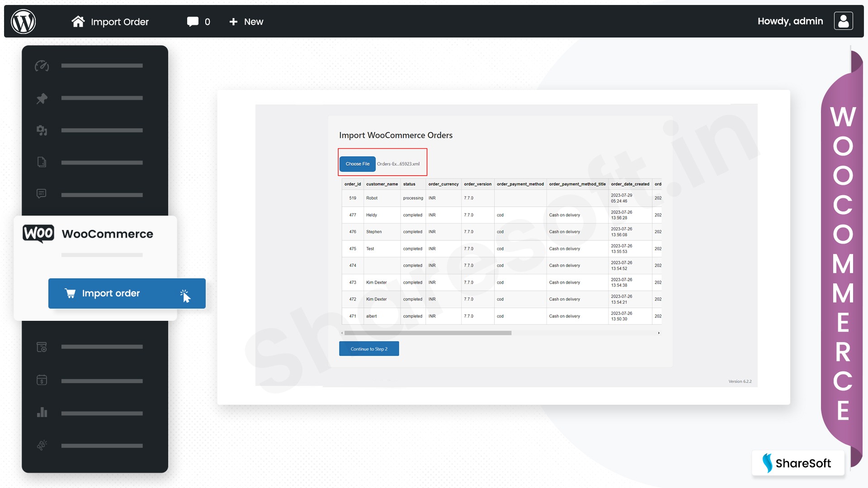Image resolution: width=868 pixels, height=488 pixels.
Task: Click the order_payment_method column header
Action: (520, 184)
